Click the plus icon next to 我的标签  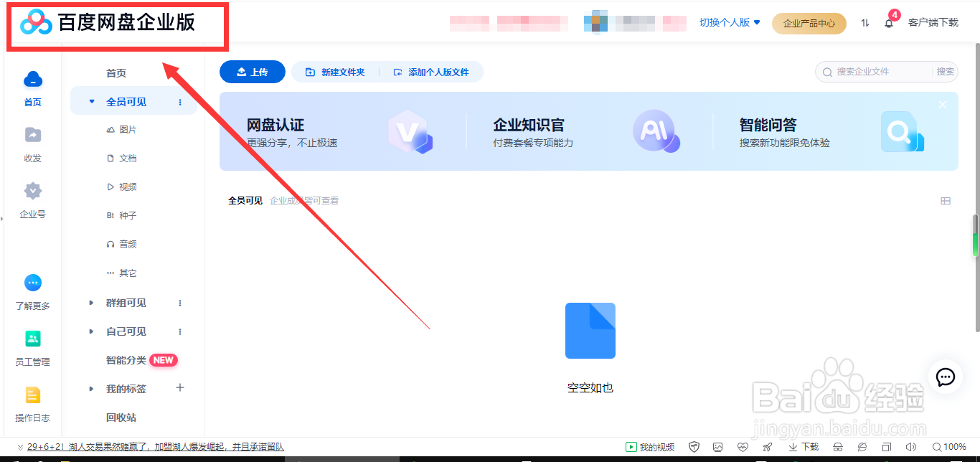coord(179,388)
